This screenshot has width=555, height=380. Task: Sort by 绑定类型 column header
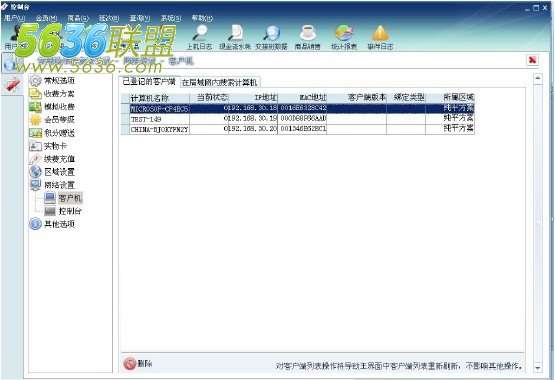pyautogui.click(x=406, y=98)
